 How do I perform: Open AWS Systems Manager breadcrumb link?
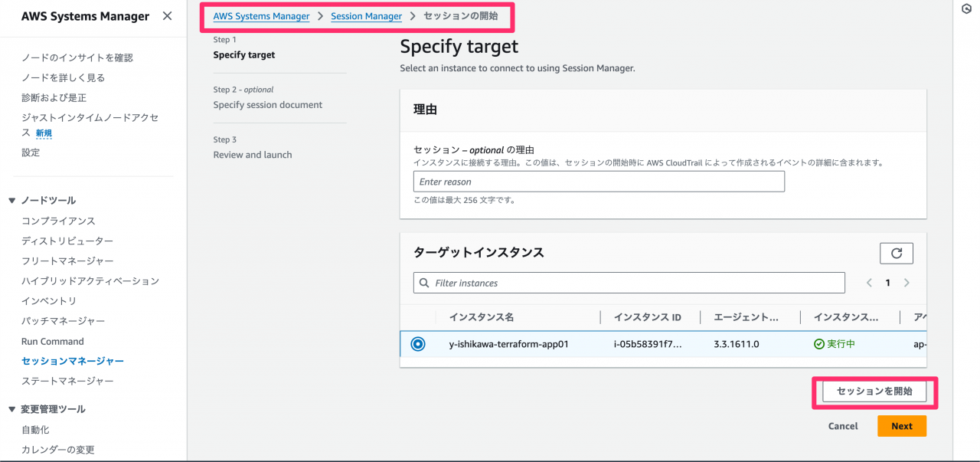point(261,16)
